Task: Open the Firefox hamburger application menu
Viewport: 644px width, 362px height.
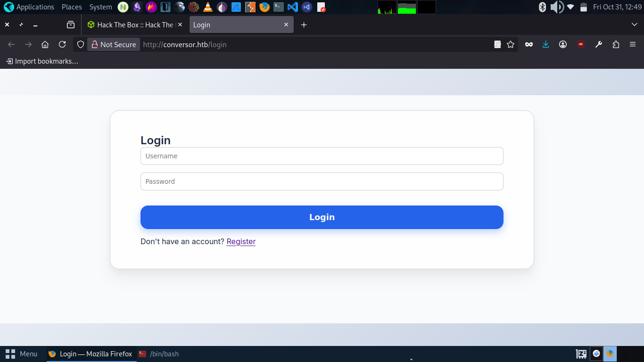Action: (x=633, y=44)
